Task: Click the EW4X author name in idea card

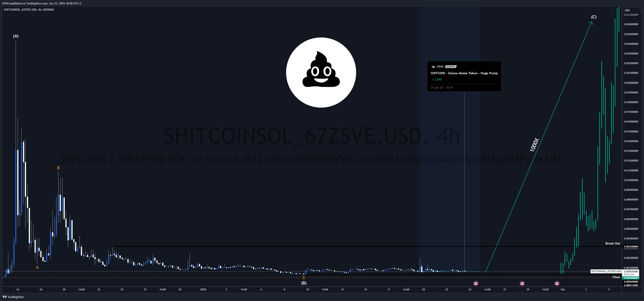Action: coord(440,67)
